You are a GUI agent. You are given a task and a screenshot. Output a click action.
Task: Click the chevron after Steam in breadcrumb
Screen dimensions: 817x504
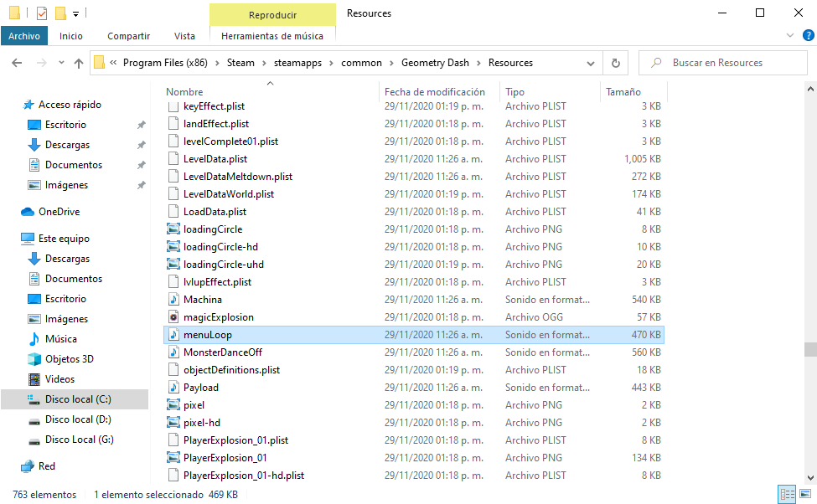[264, 63]
